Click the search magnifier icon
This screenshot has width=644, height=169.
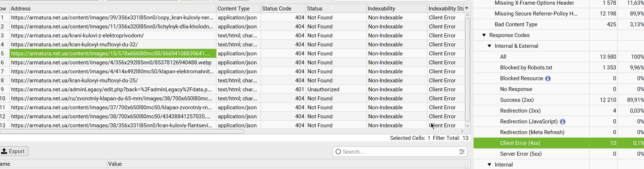coord(338,152)
